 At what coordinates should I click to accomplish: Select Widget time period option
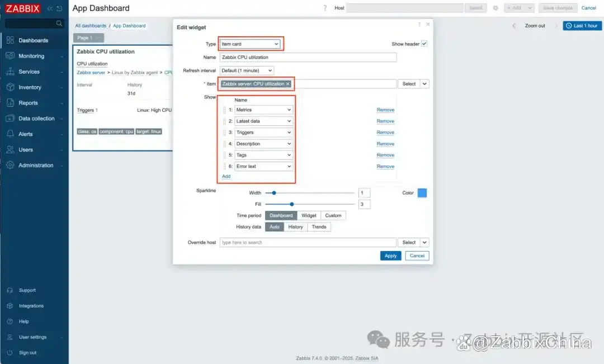pos(309,216)
